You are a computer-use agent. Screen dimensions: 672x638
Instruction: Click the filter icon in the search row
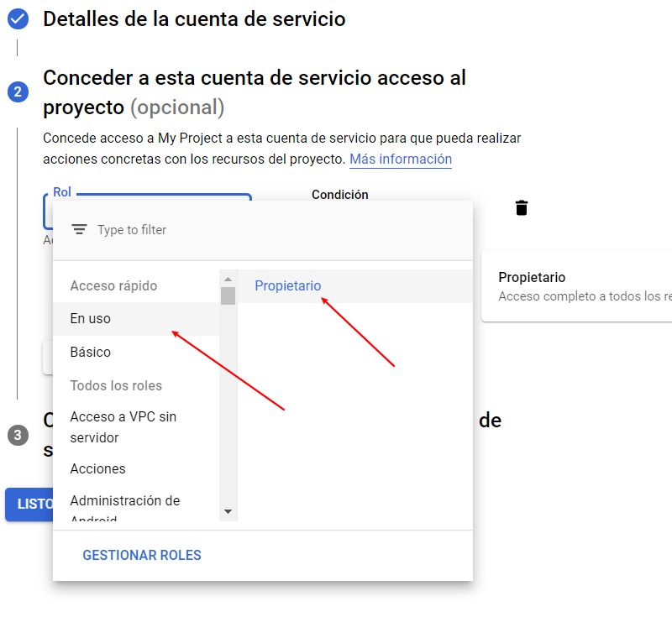click(79, 229)
